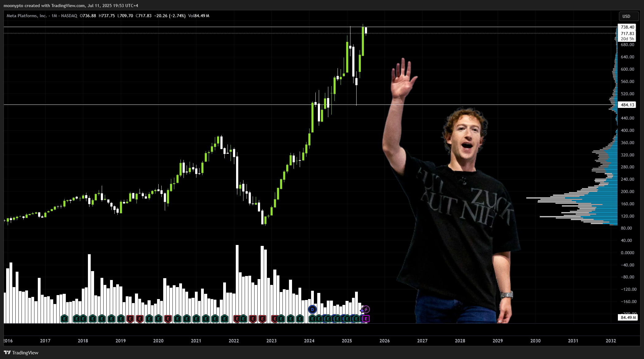Click the 600.00 price axis label
Screen dimensions: 644x359
pos(627,69)
